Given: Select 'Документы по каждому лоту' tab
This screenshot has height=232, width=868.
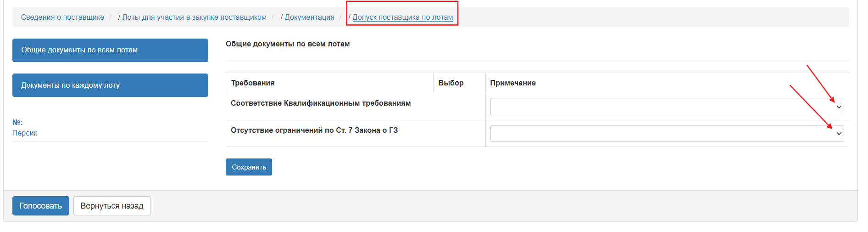Looking at the screenshot, I should 110,85.
